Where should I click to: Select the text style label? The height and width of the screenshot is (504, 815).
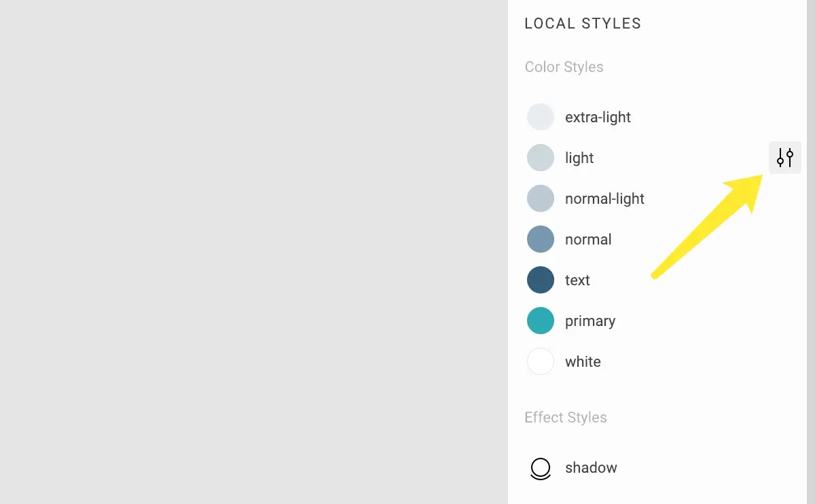tap(577, 281)
